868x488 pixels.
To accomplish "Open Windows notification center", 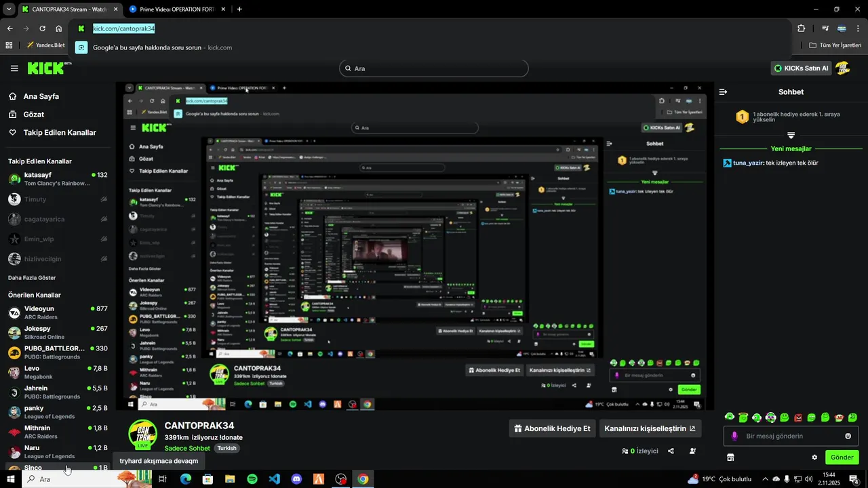I will 854,479.
